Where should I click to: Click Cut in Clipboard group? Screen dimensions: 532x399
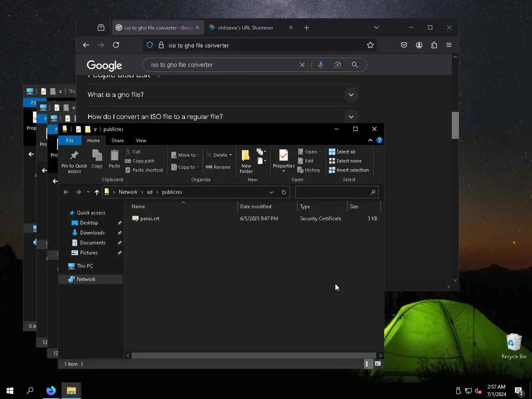point(133,152)
